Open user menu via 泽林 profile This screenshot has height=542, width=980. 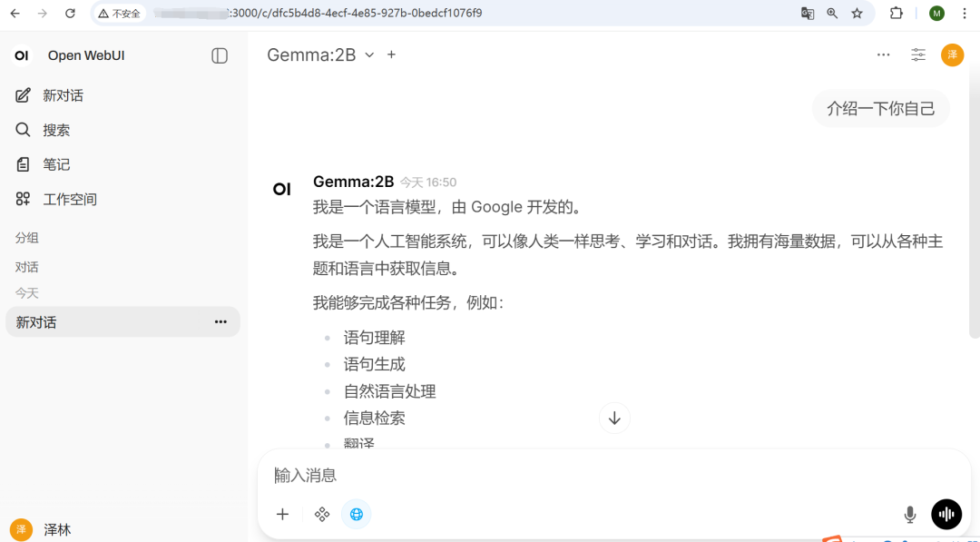(x=56, y=529)
